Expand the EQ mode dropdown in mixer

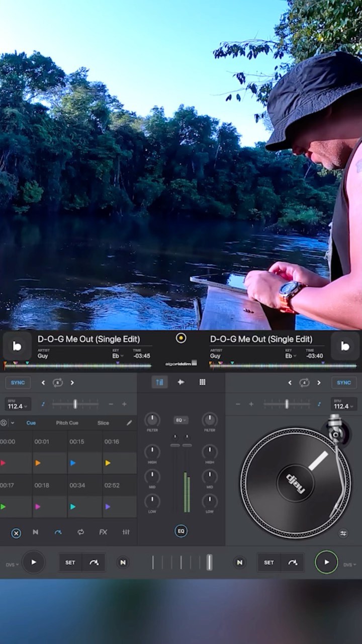coord(181,420)
